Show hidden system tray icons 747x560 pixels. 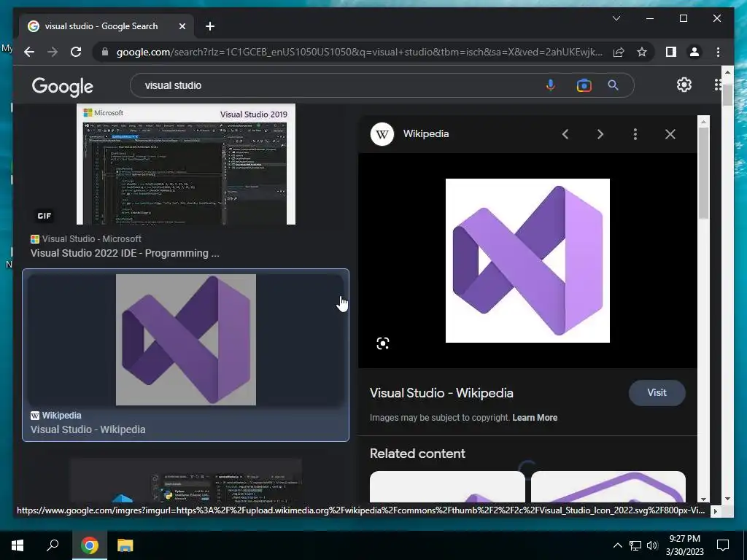pos(617,545)
